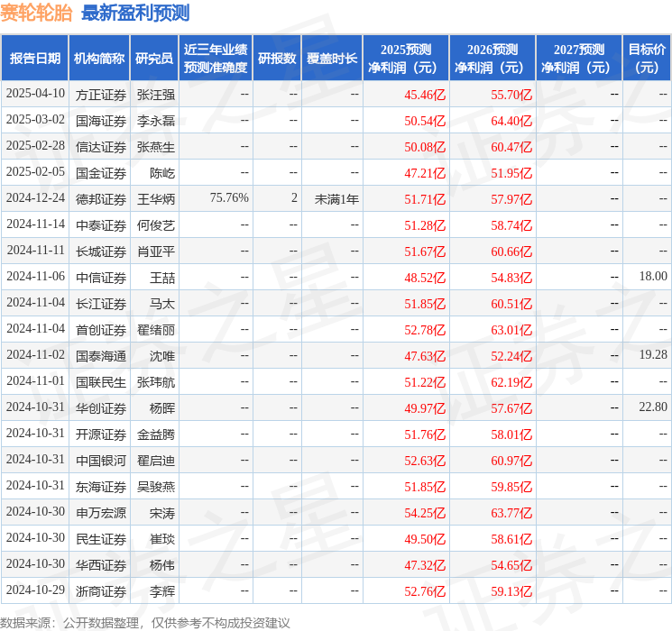672x631 pixels.
Task: Click analyst name 张汪强
Action: coord(156,95)
